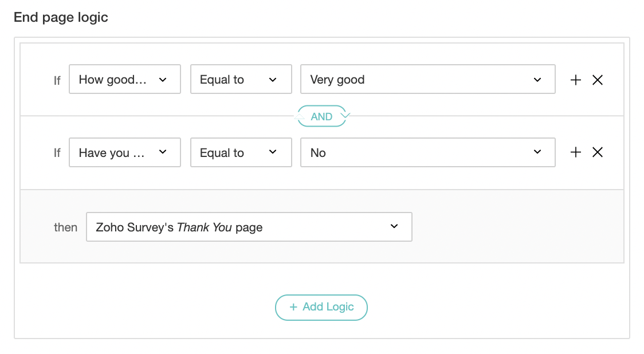Expand the "No" answer dropdown
644x354 pixels.
(427, 152)
